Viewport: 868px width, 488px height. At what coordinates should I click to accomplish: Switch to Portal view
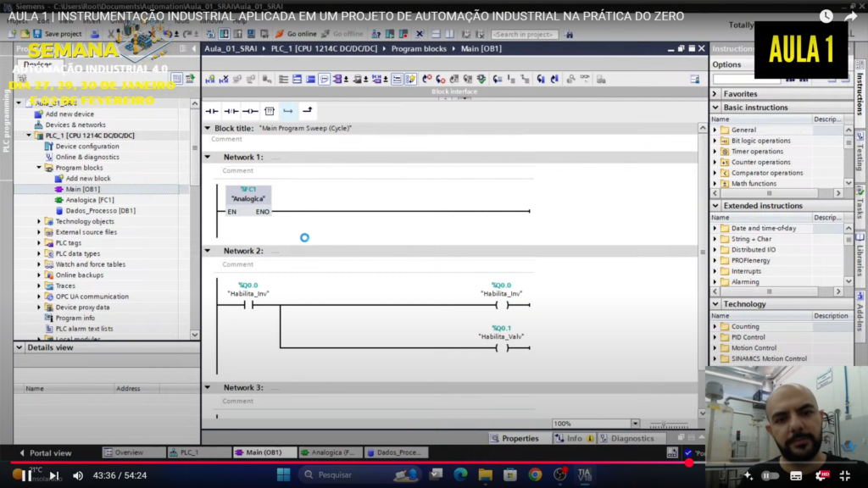46,452
